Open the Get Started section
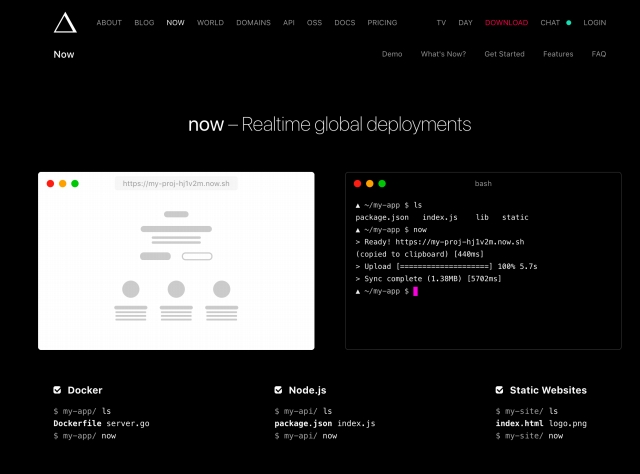 504,54
